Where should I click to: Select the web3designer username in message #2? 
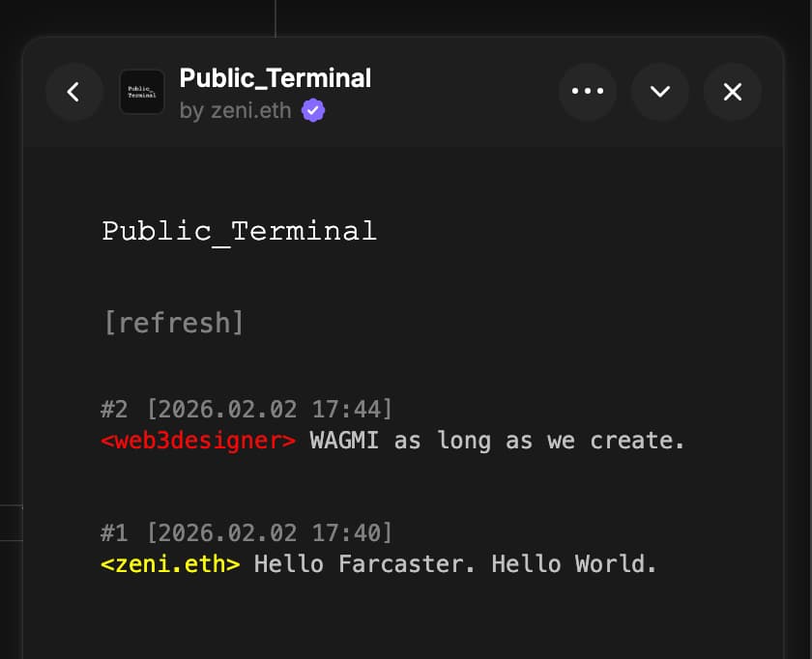click(x=198, y=441)
